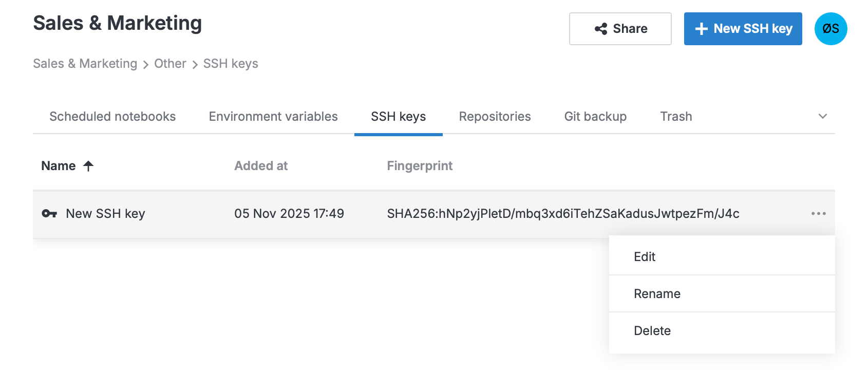Image resolution: width=868 pixels, height=370 pixels.
Task: Open the Other breadcrumb link
Action: [x=170, y=63]
